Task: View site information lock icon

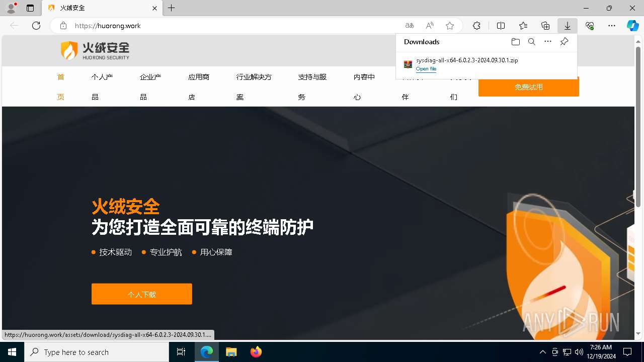Action: [x=63, y=26]
